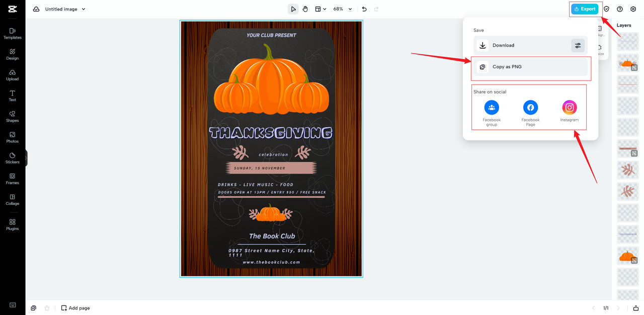
Task: Select the Text tool in sidebar
Action: [x=13, y=96]
